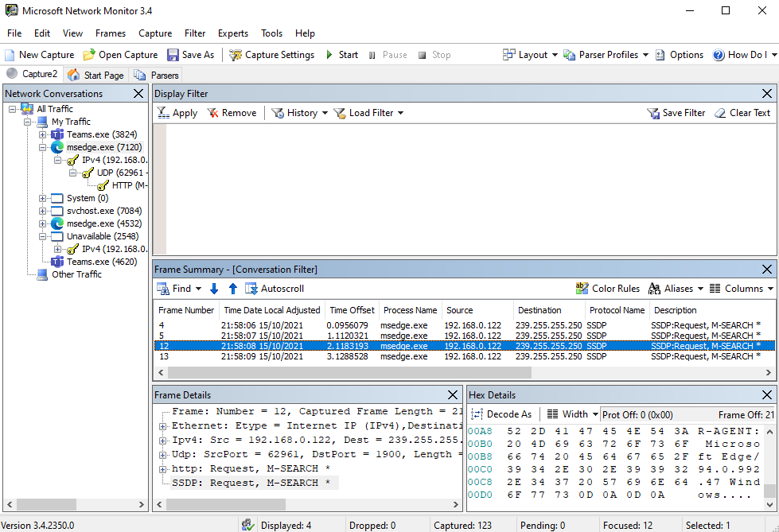The image size is (779, 532).
Task: Select frame 13 row in Frame Summary
Action: click(398, 356)
